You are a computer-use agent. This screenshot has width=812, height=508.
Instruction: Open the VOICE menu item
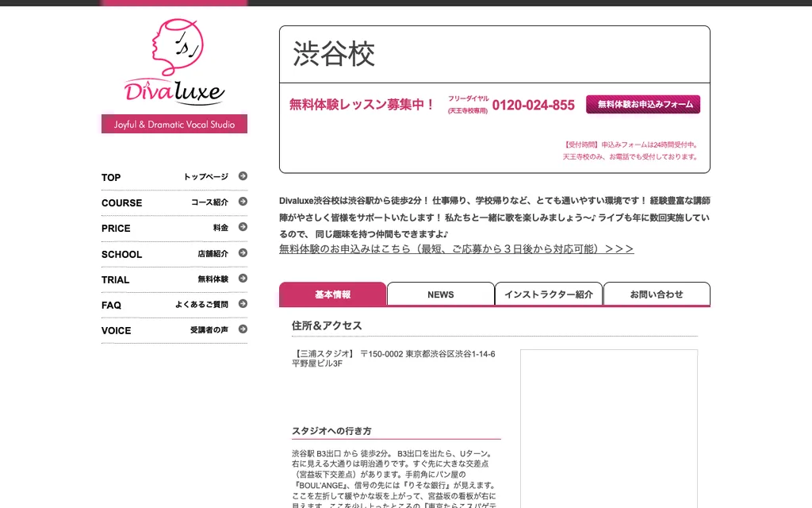(174, 330)
